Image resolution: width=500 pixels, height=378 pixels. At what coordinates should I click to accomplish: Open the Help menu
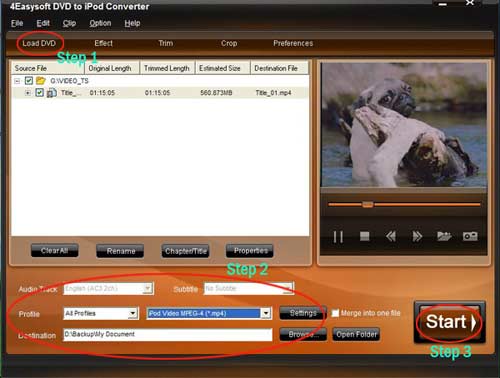pos(132,23)
